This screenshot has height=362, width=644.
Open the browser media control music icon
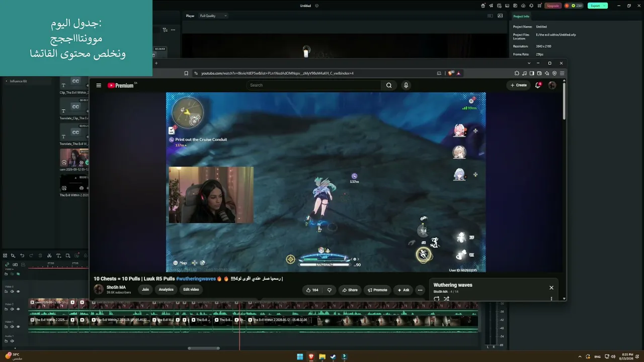click(x=524, y=73)
